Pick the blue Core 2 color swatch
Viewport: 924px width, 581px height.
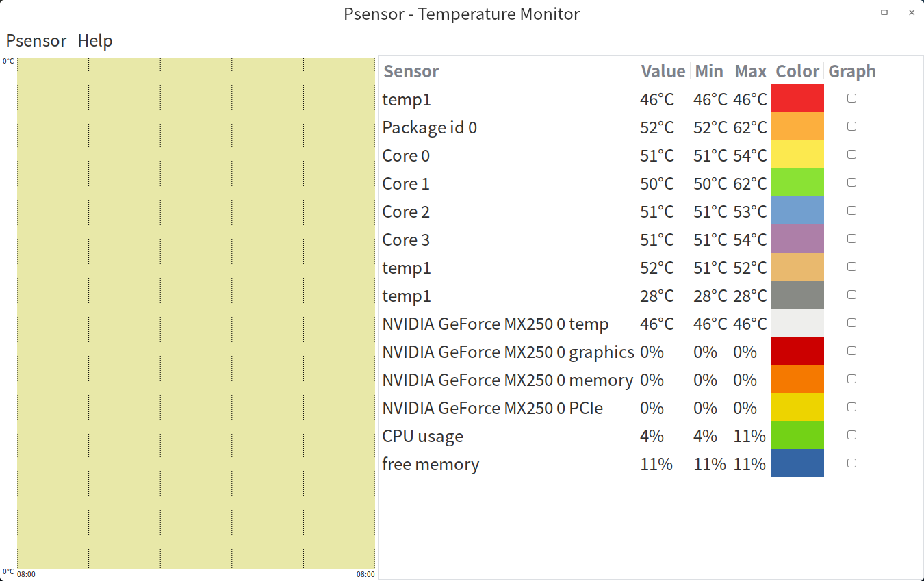tap(797, 211)
